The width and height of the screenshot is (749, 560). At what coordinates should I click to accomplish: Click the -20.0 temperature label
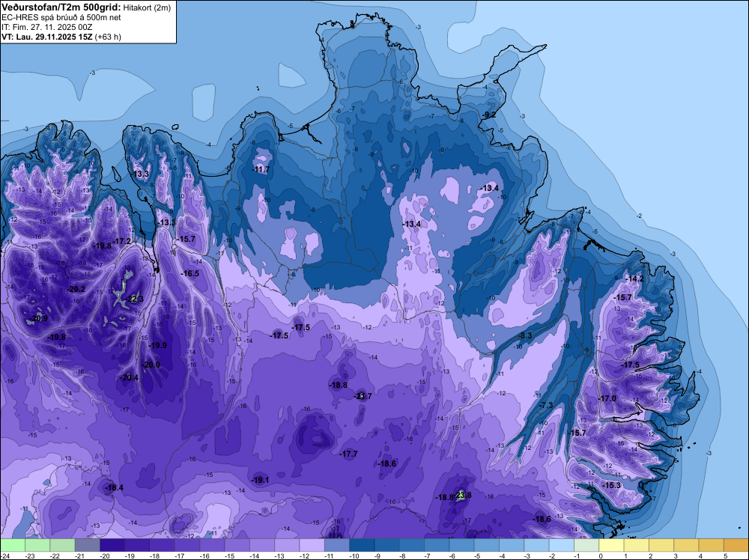[151, 365]
